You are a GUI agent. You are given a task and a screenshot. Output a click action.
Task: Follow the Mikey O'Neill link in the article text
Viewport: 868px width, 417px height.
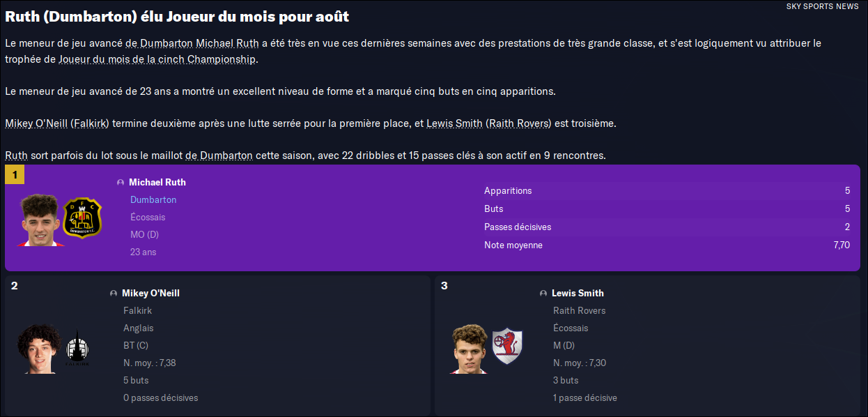coord(36,123)
